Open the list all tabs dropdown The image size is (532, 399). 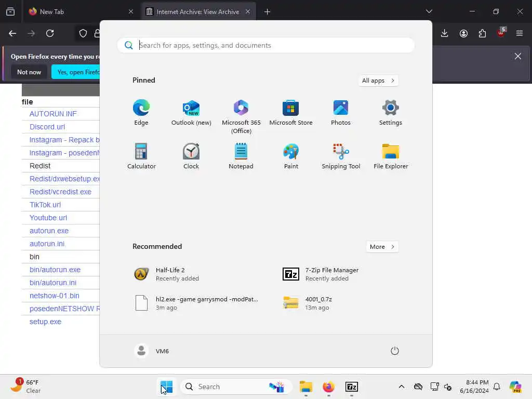pos(429,11)
